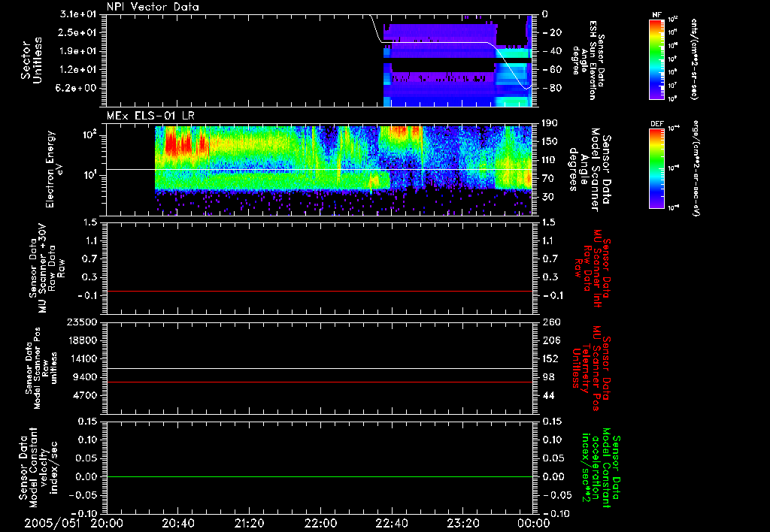This screenshot has width=770, height=532.
Task: Click the 260 telemetry tick value
Action: tap(550, 322)
